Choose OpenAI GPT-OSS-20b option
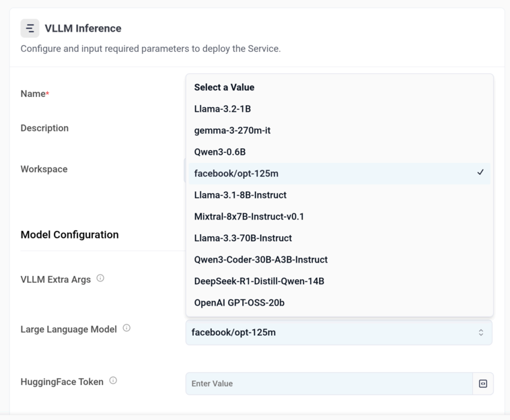 [340, 303]
